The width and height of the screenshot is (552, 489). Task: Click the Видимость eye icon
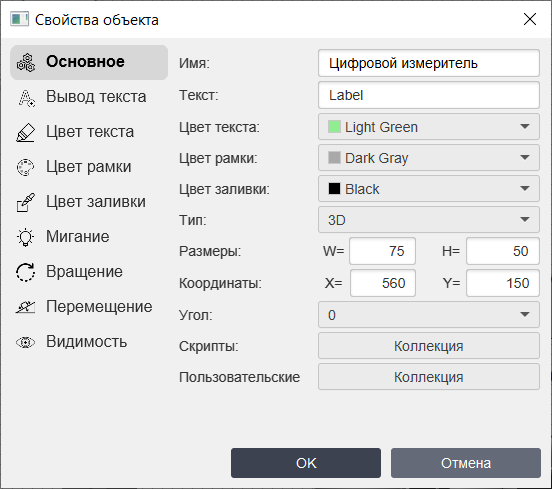pos(26,342)
